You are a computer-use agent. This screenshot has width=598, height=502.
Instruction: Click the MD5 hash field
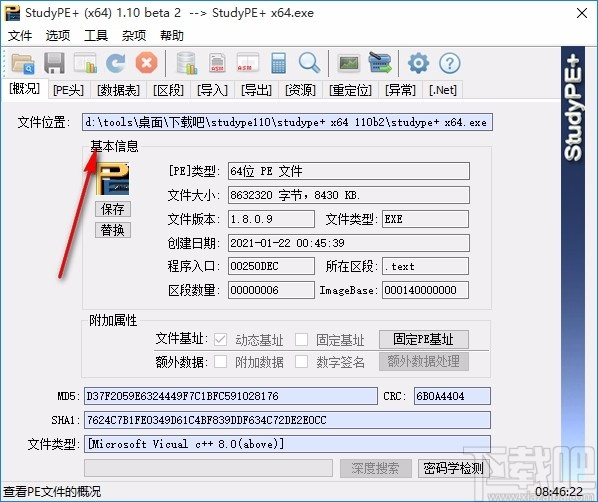click(x=231, y=396)
